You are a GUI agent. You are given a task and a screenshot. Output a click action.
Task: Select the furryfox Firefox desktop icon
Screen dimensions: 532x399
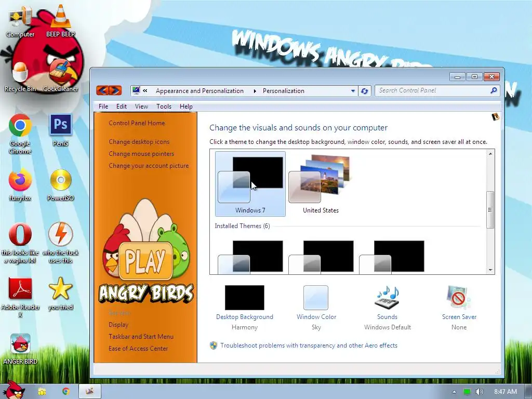[x=20, y=185]
